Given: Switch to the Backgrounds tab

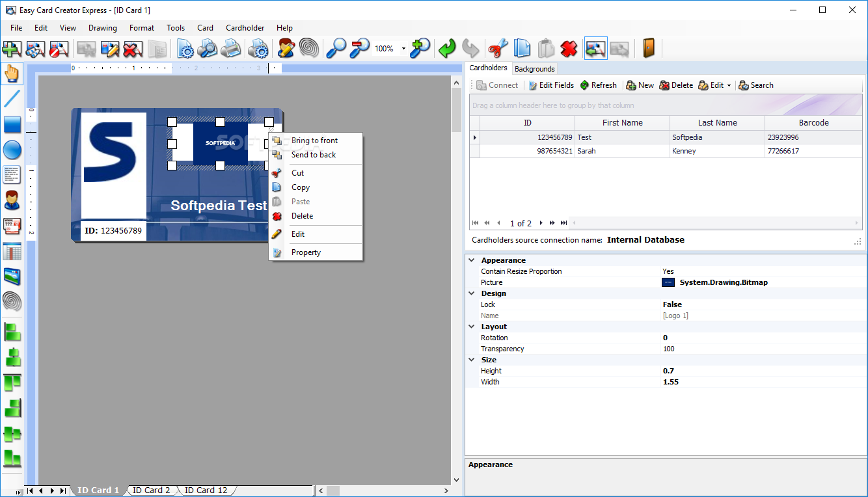Looking at the screenshot, I should point(535,69).
